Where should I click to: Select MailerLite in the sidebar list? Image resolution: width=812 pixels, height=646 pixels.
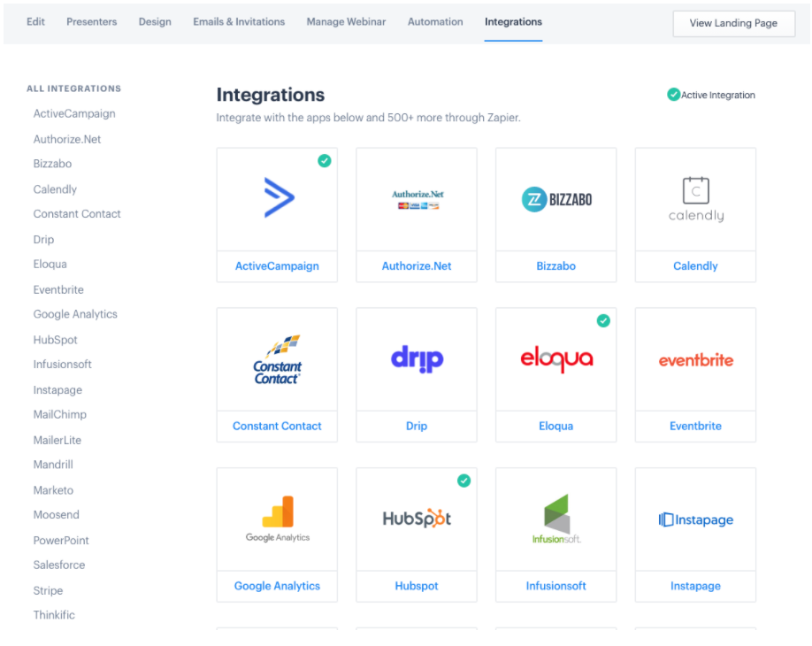pyautogui.click(x=57, y=441)
